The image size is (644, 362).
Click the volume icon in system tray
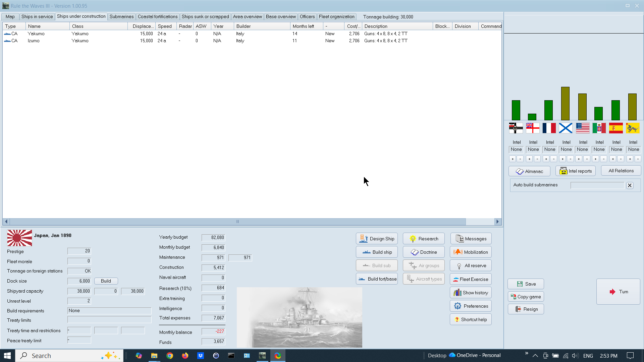point(575,356)
